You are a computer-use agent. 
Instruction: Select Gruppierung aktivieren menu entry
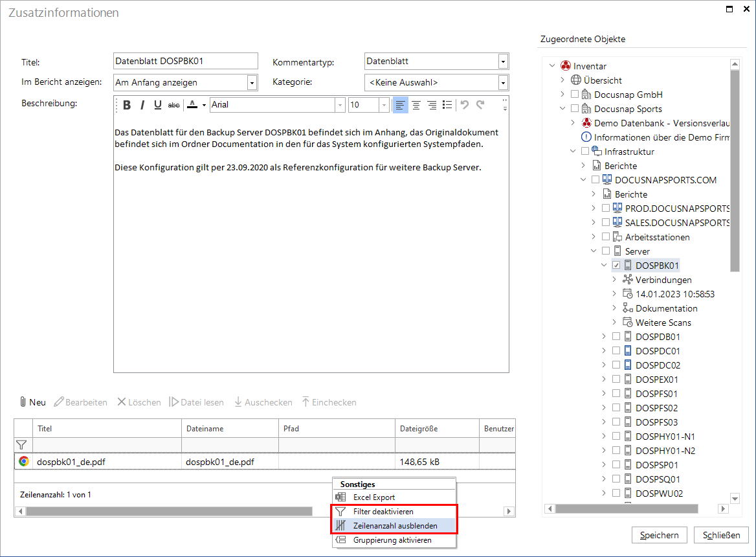[x=392, y=540]
